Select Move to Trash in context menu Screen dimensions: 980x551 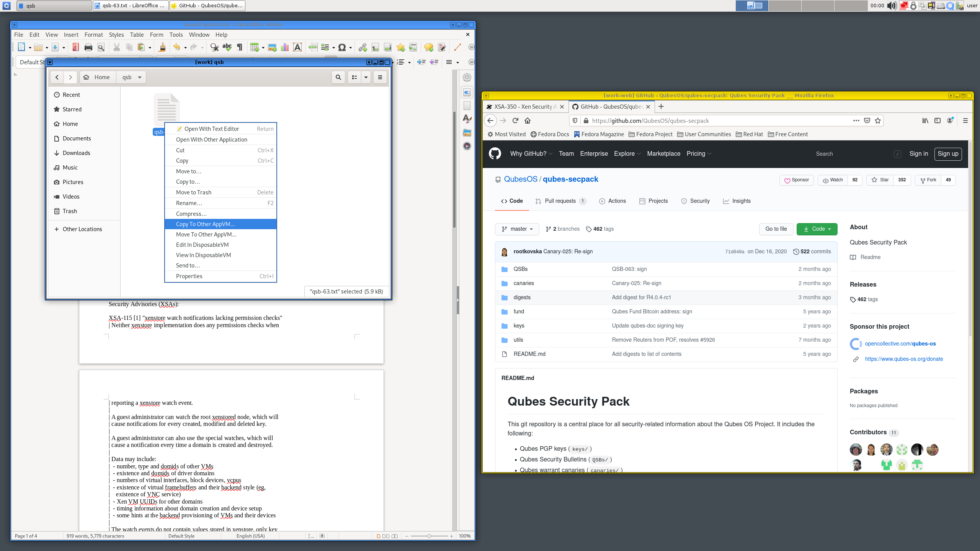[193, 192]
